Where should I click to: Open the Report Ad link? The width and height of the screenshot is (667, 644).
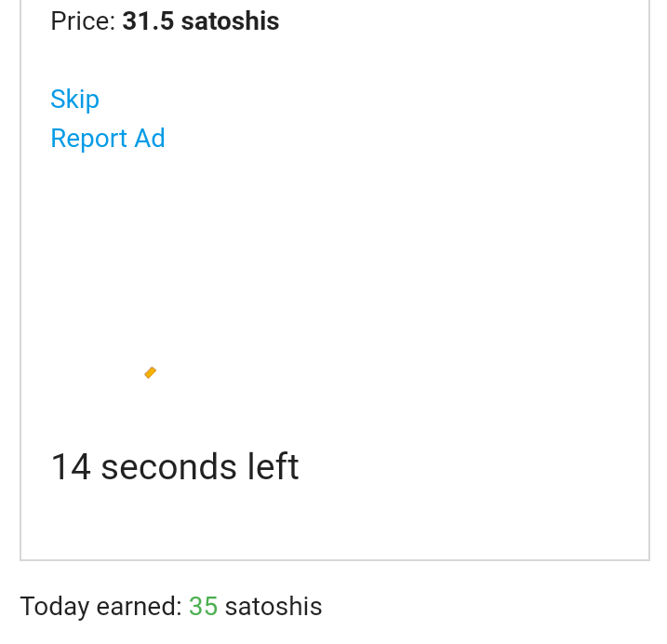(107, 139)
